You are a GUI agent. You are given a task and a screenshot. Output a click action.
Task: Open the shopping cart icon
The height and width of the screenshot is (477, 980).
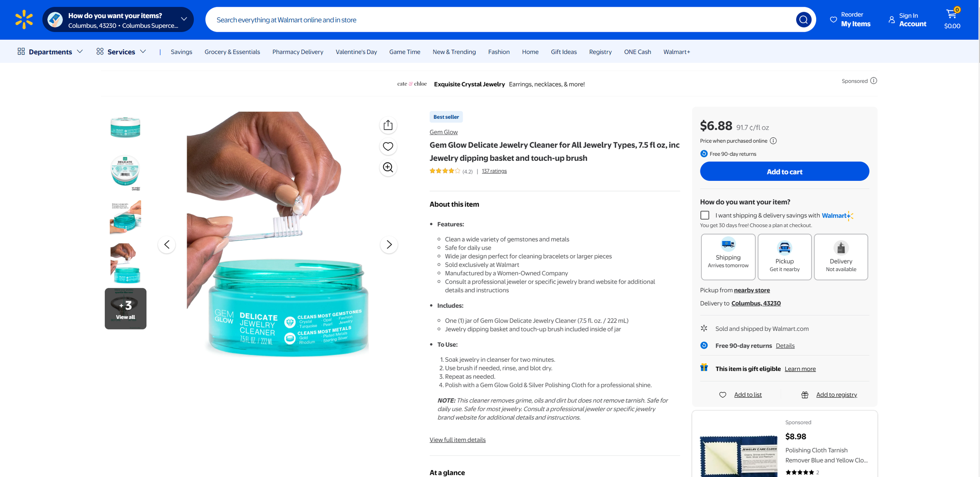click(x=952, y=19)
